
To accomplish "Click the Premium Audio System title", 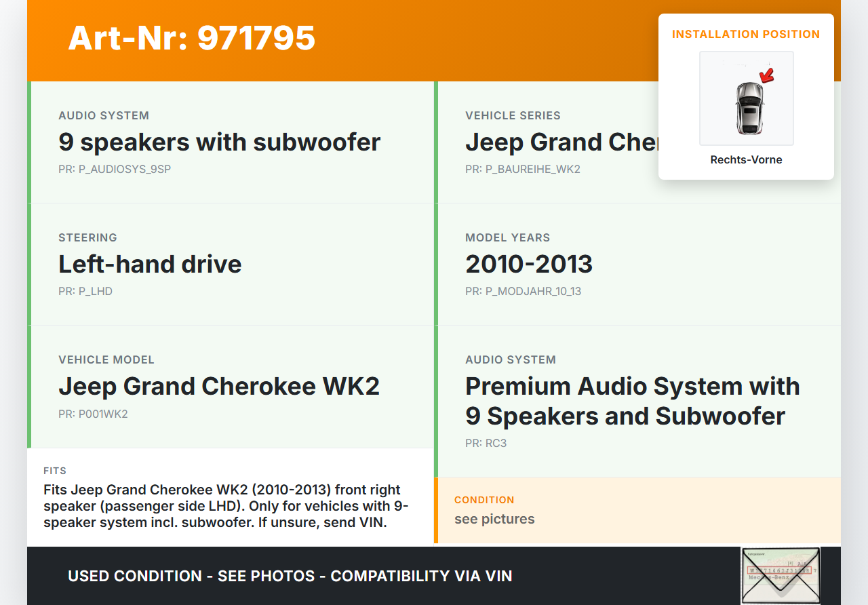I will [x=632, y=401].
